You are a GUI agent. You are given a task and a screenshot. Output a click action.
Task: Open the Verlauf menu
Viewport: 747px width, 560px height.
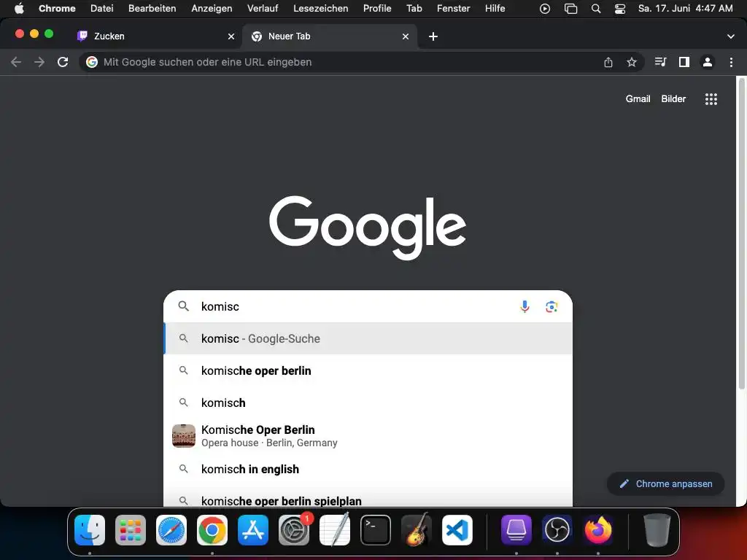[263, 9]
